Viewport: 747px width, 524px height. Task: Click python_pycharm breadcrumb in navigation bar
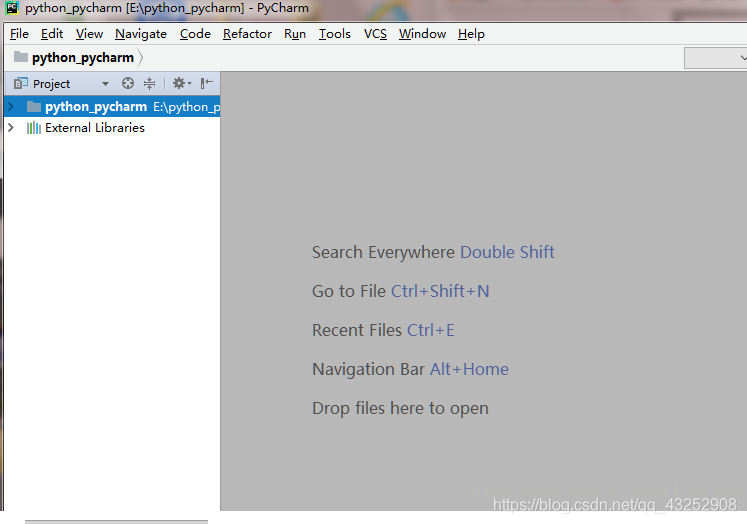coord(83,58)
